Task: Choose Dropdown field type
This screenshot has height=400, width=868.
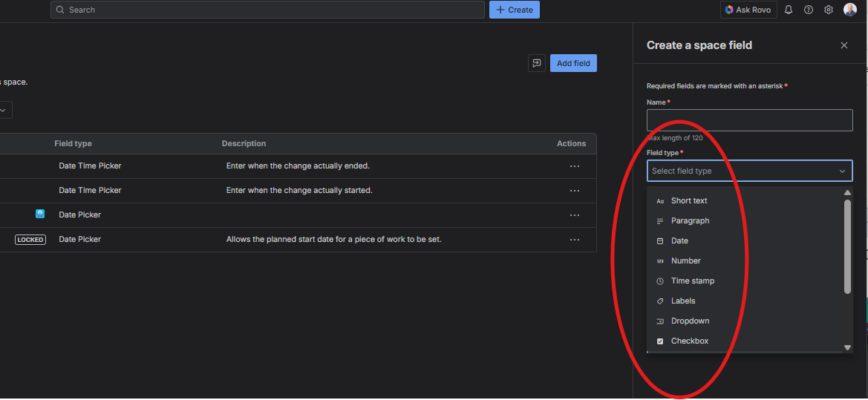Action: [x=745, y=321]
